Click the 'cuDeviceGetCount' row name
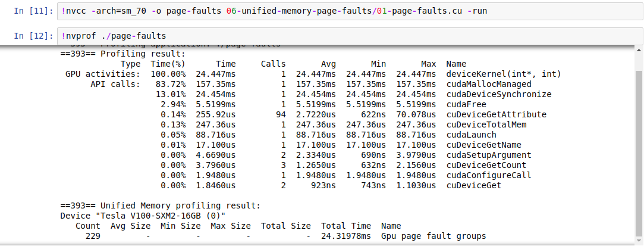Screen dimensions: 644x246 [x=486, y=165]
